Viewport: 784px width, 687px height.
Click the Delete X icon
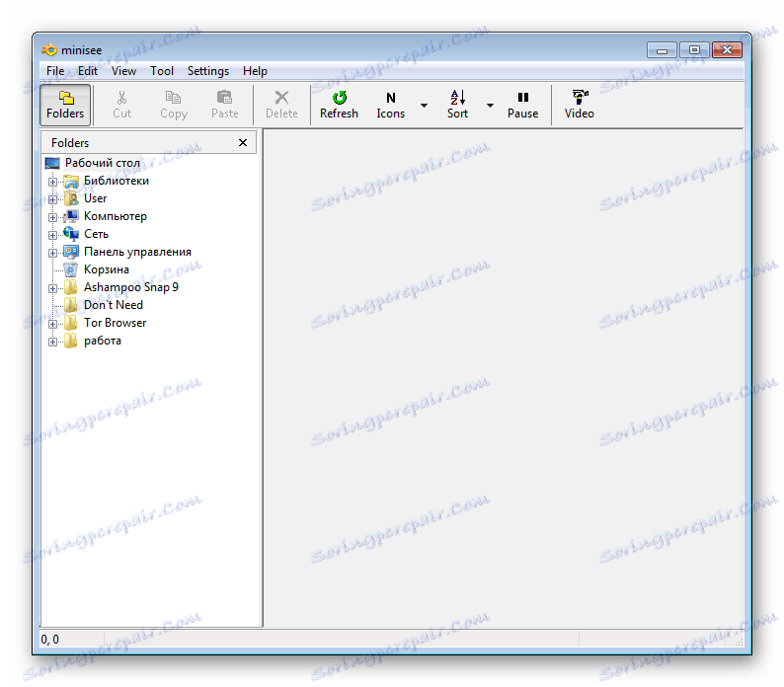click(281, 97)
